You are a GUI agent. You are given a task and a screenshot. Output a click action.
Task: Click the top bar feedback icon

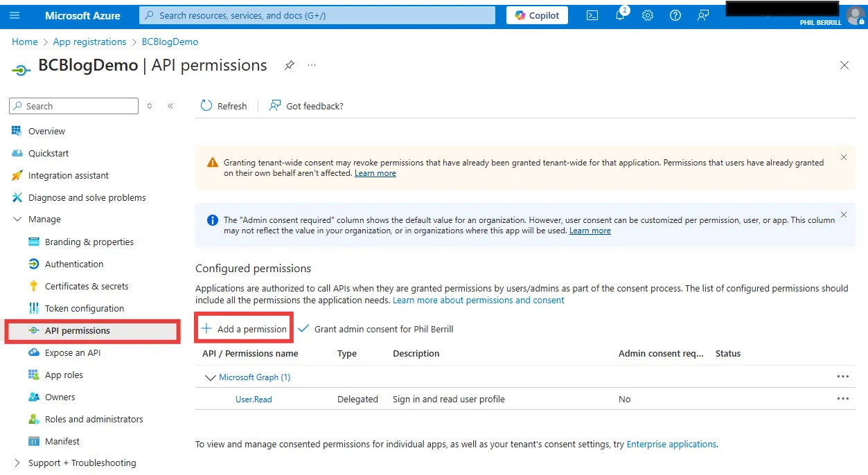[x=703, y=15]
